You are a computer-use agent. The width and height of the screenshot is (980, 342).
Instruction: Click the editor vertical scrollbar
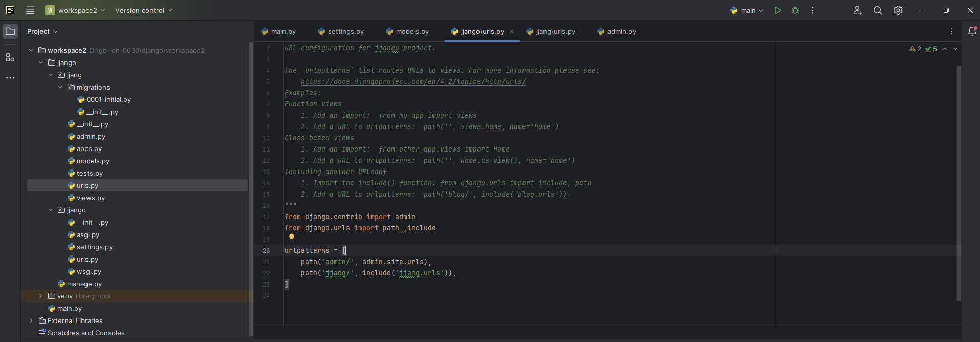point(959,182)
